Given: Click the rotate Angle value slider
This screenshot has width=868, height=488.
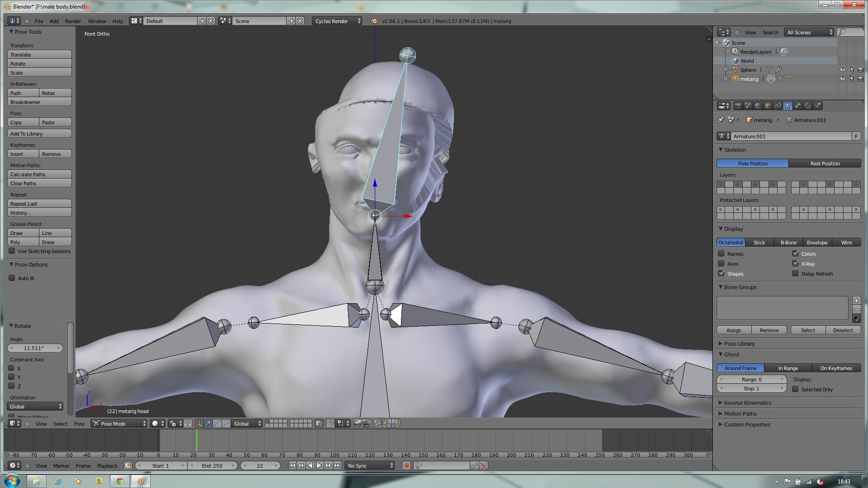Looking at the screenshot, I should (x=35, y=348).
